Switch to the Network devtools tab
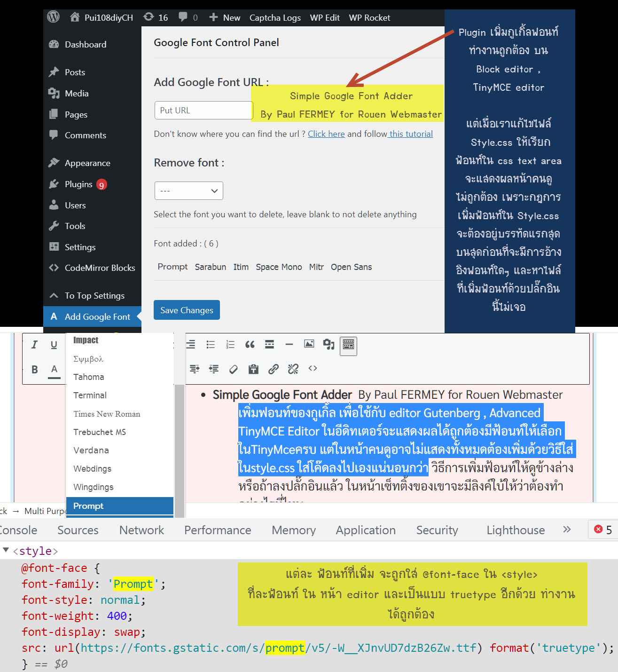This screenshot has width=618, height=672. coord(141,530)
